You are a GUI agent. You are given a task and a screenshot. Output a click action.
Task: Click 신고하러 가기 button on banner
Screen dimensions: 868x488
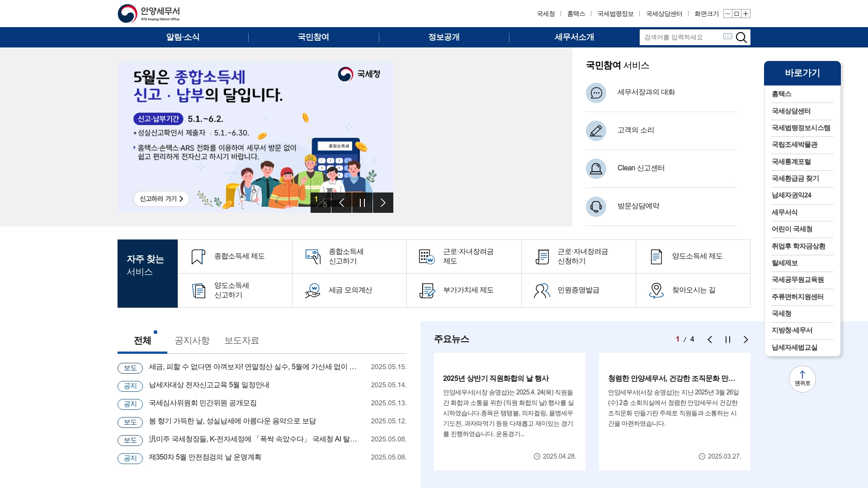(x=161, y=199)
